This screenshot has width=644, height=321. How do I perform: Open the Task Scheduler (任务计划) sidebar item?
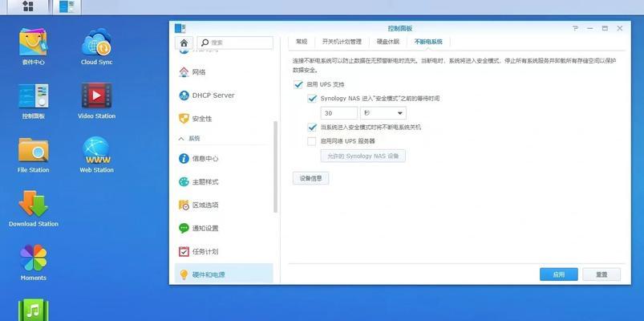coord(224,251)
